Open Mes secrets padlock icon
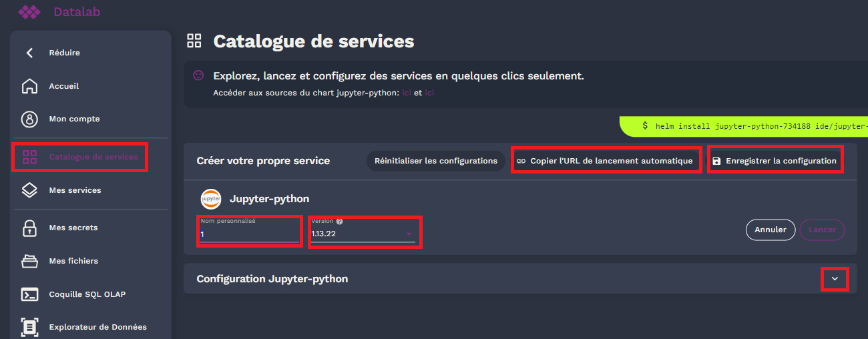The width and height of the screenshot is (868, 339). tap(29, 228)
